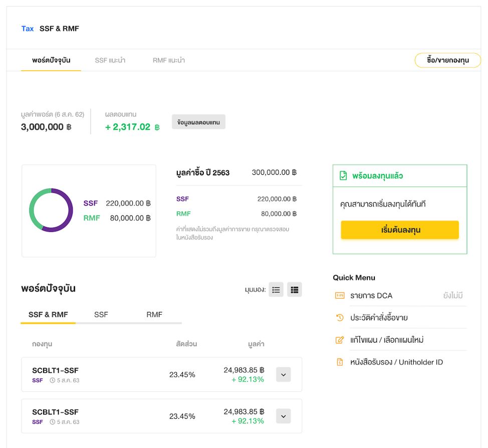This screenshot has height=448, width=488.
Task: Open the RMF แนะนำ tab
Action: click(x=169, y=60)
